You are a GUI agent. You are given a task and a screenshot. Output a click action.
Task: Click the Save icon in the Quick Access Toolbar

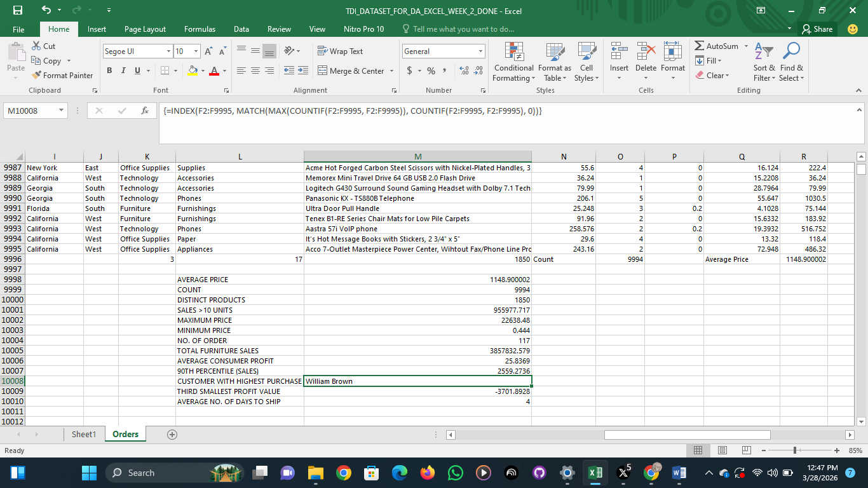(18, 10)
